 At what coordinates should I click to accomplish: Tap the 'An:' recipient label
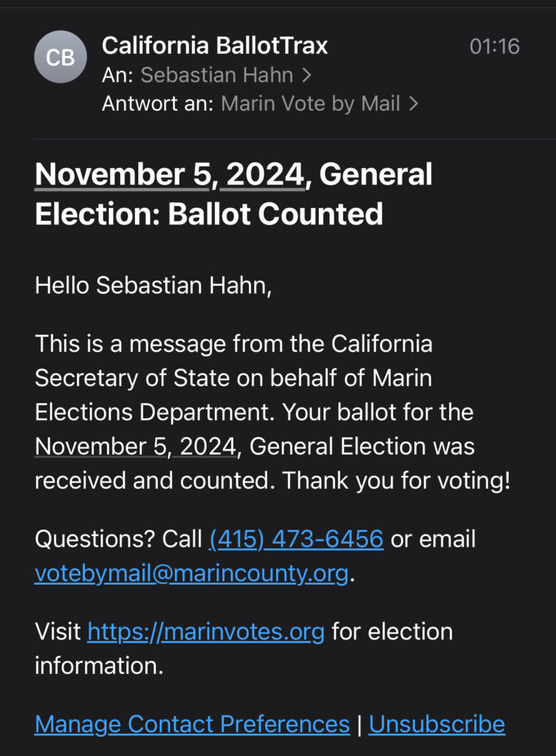(117, 75)
